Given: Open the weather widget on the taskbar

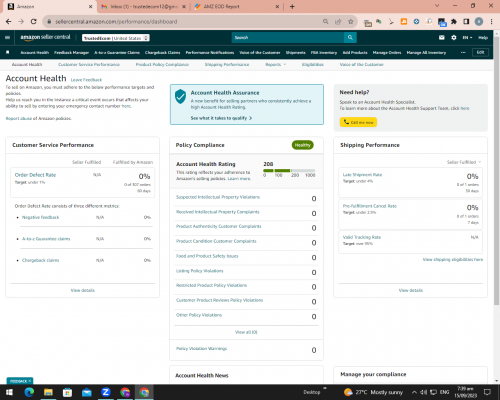Looking at the screenshot, I should pos(373,392).
